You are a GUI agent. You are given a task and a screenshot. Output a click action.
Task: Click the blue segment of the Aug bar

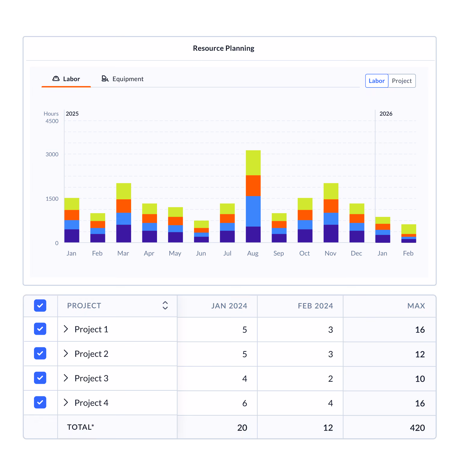(253, 211)
